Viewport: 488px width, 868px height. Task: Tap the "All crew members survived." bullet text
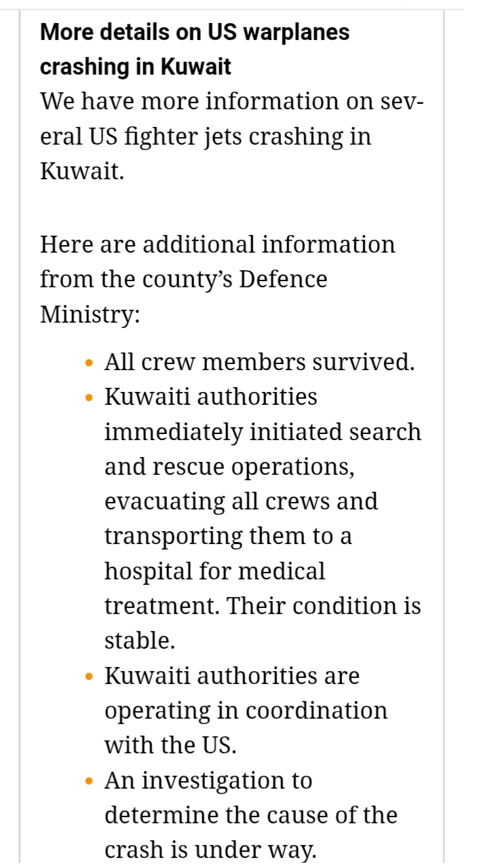point(259,362)
